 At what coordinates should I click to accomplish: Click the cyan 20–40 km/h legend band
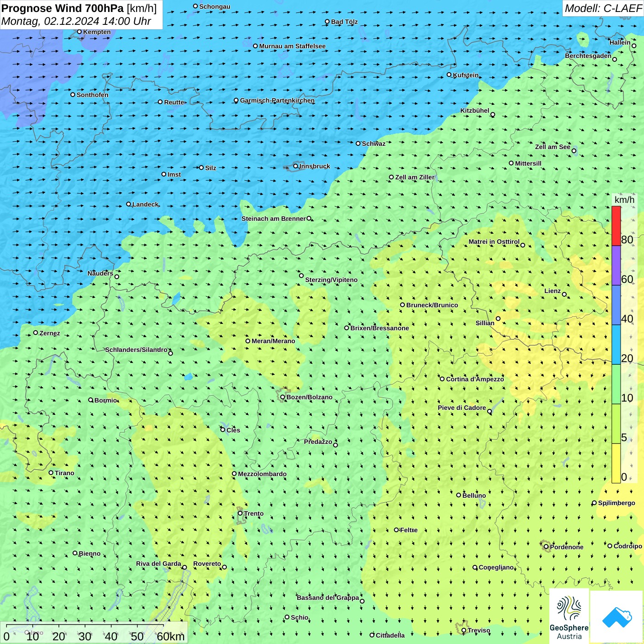[616, 345]
